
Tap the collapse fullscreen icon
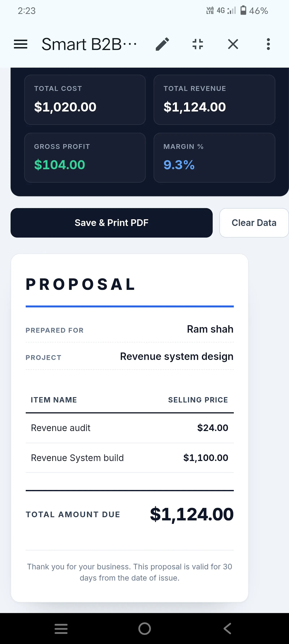click(x=198, y=44)
